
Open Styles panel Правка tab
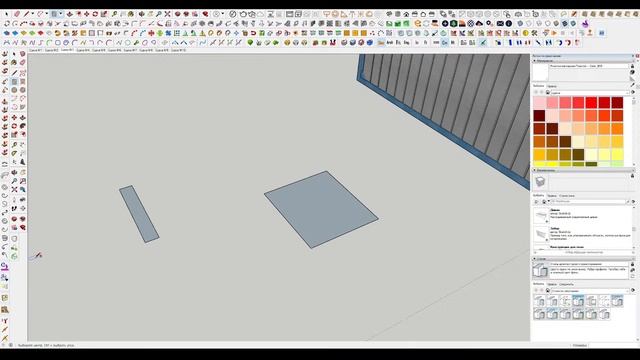[x=551, y=284]
